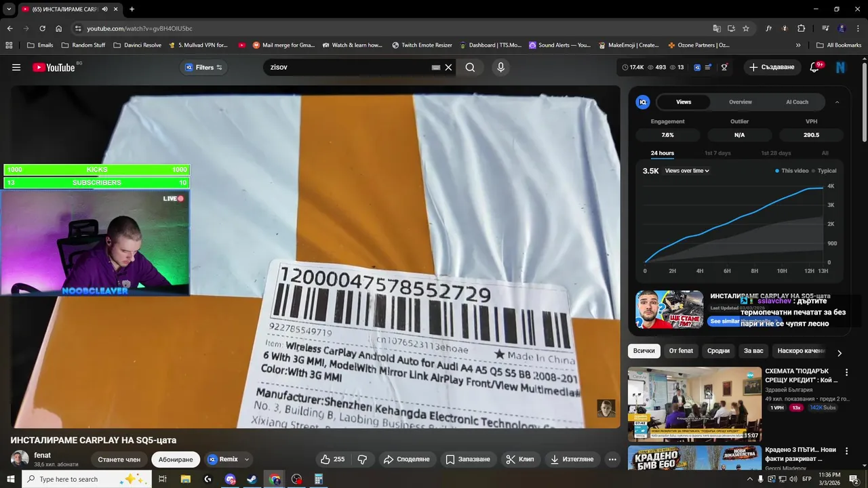Click inside the YouTube search field

[349, 67]
